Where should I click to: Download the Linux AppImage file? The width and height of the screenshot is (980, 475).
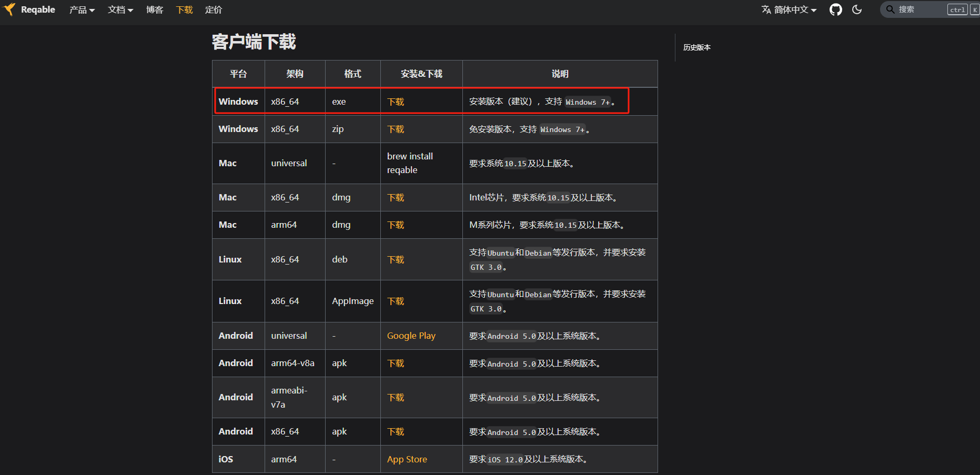[x=396, y=301]
